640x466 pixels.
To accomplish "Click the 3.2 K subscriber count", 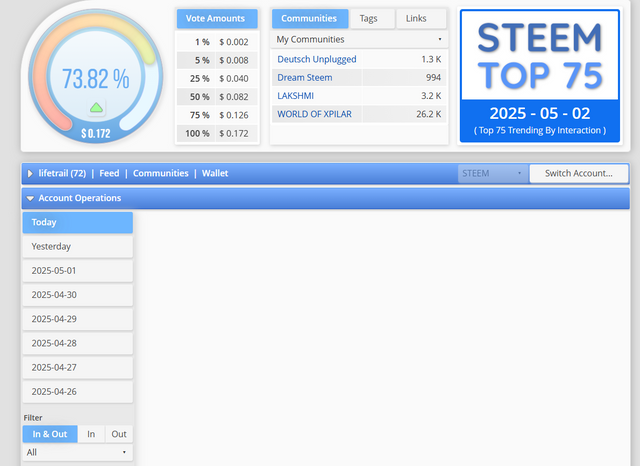I will coord(431,96).
